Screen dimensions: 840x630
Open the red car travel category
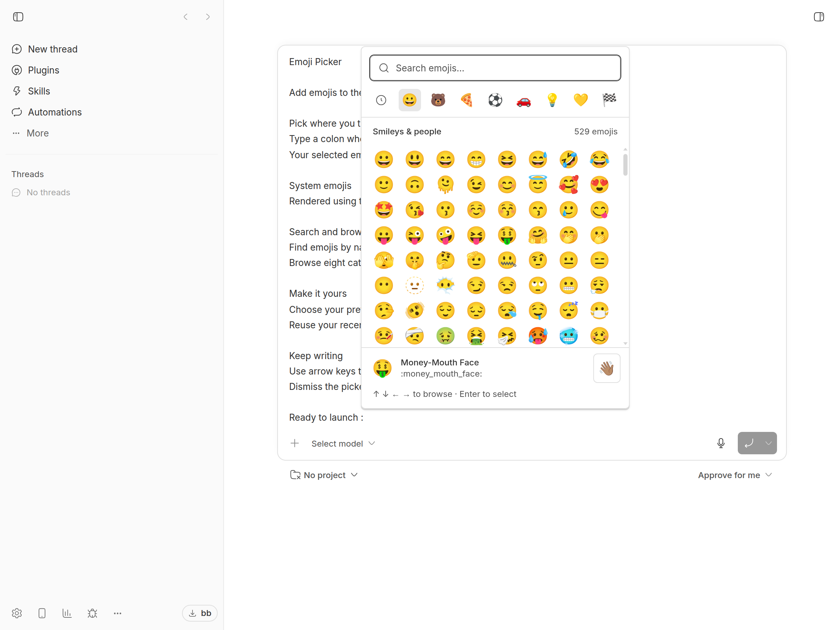point(524,100)
